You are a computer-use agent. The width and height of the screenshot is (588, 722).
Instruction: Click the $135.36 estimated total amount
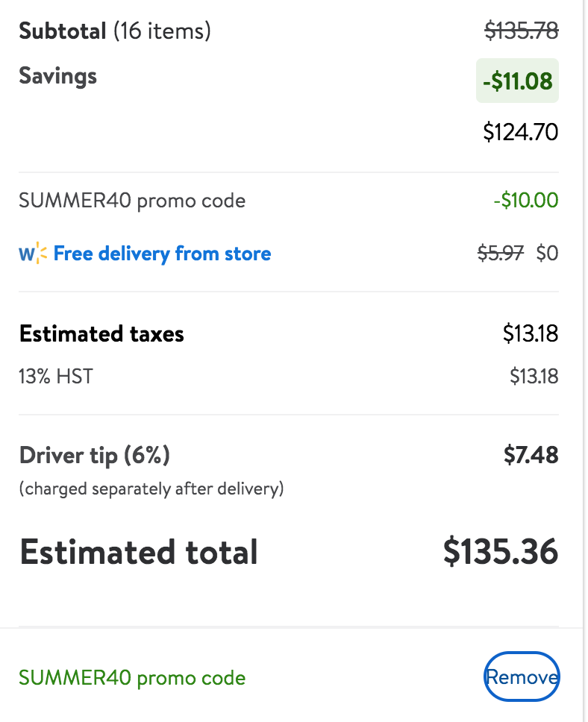pyautogui.click(x=501, y=552)
